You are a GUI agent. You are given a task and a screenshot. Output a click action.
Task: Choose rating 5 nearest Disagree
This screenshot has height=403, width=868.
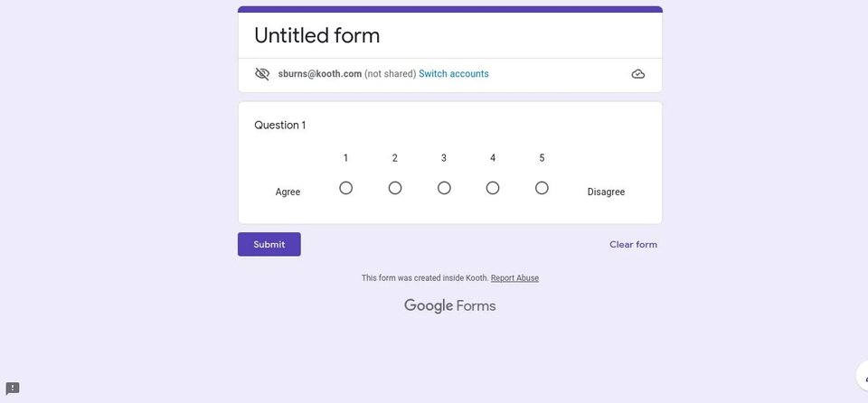tap(542, 188)
